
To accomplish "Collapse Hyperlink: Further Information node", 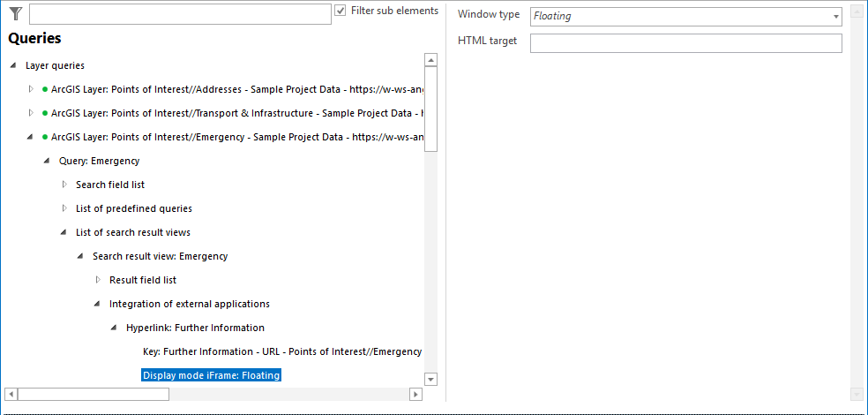I will click(114, 328).
